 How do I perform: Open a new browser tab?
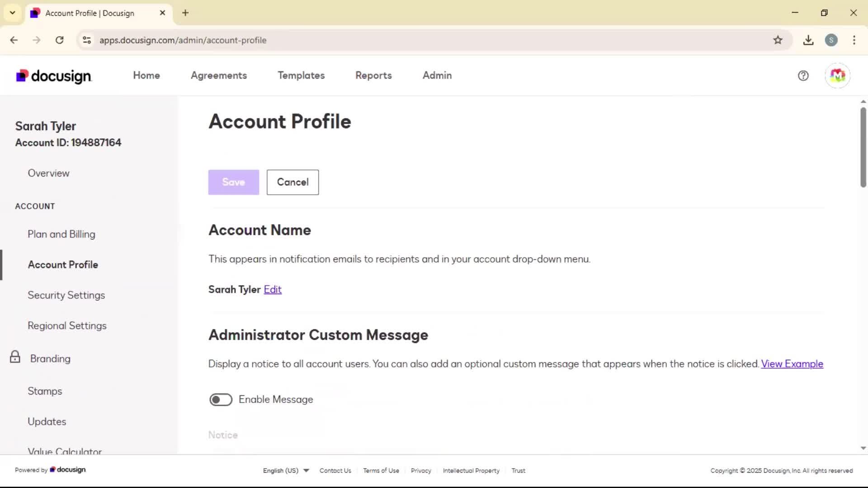185,13
